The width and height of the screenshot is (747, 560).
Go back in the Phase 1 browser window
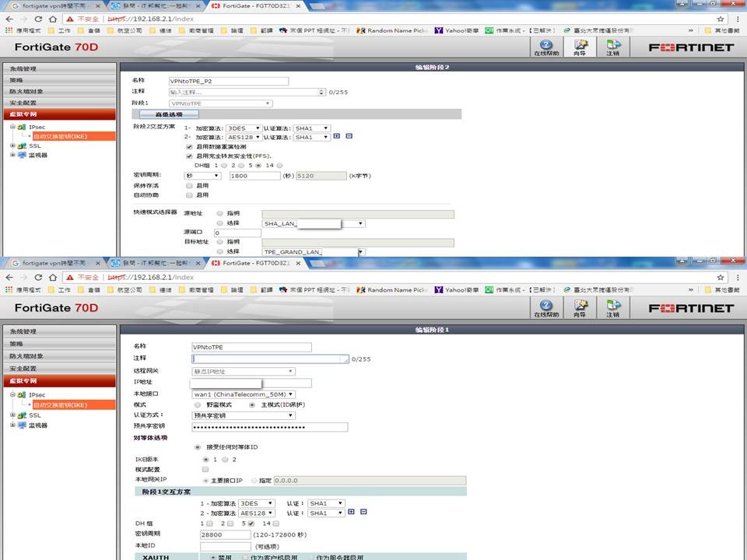(x=9, y=277)
